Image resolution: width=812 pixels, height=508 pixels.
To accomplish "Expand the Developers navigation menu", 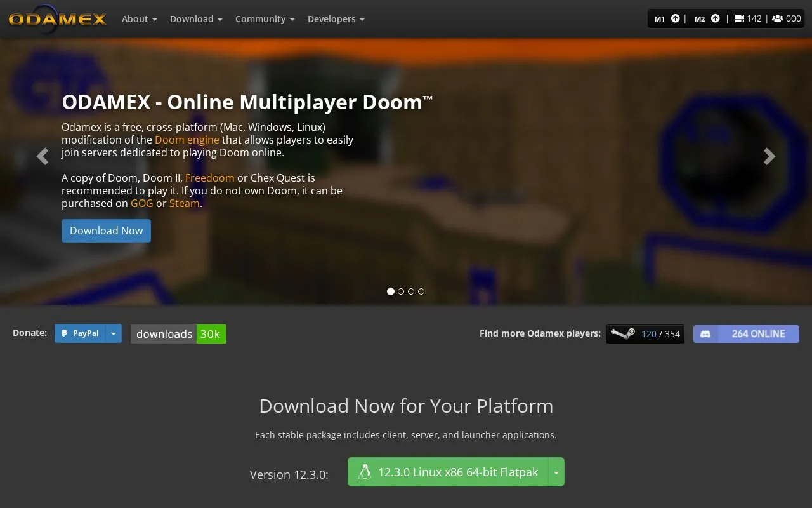I will coord(336,19).
